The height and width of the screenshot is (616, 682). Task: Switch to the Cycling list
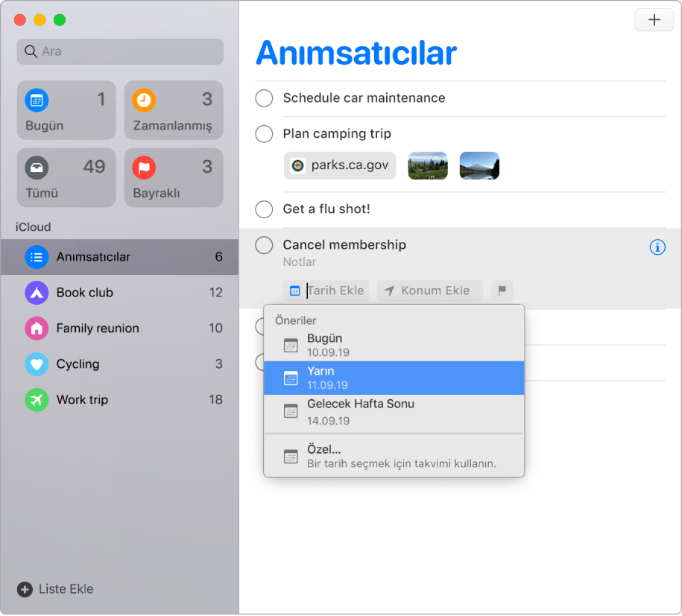pos(119,363)
